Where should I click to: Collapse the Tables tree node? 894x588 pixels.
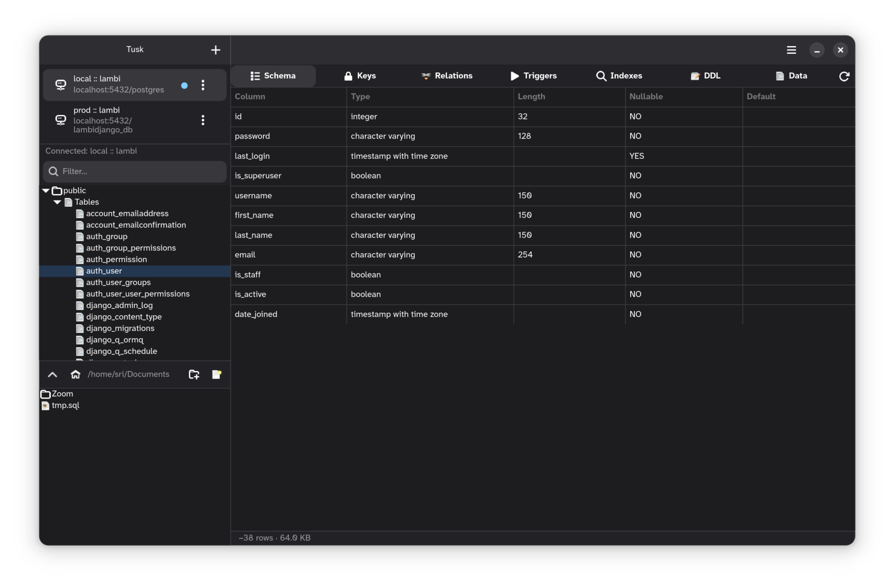point(57,202)
